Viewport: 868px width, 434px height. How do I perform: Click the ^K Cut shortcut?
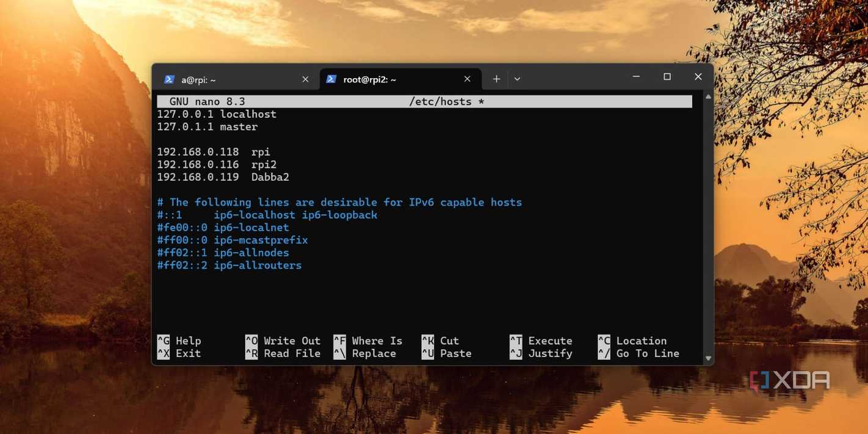440,341
